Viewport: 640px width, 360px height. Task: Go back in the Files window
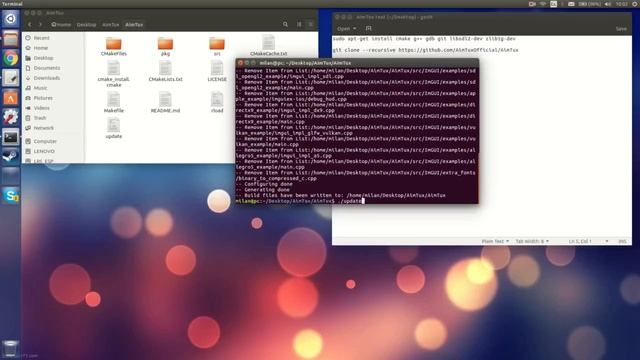click(x=30, y=24)
